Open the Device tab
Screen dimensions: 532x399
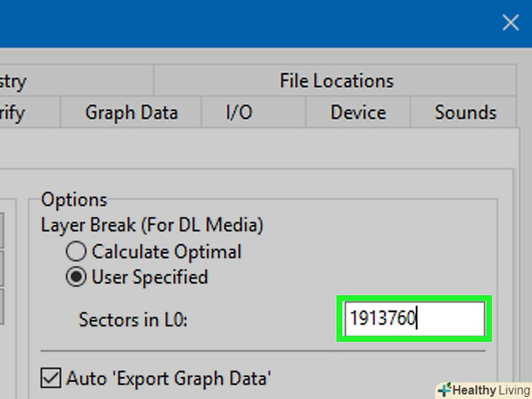pos(358,113)
